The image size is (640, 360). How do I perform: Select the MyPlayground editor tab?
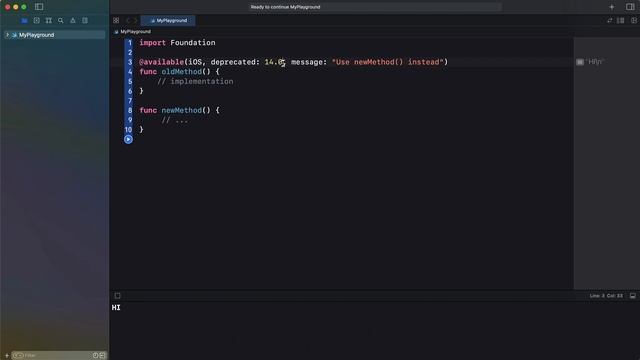pos(168,20)
